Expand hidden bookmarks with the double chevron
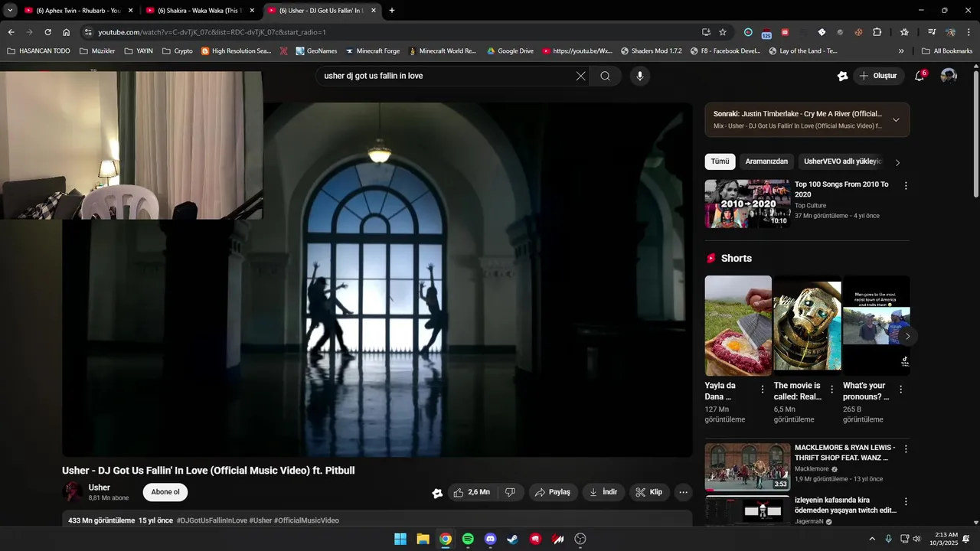The image size is (980, 551). tap(901, 51)
